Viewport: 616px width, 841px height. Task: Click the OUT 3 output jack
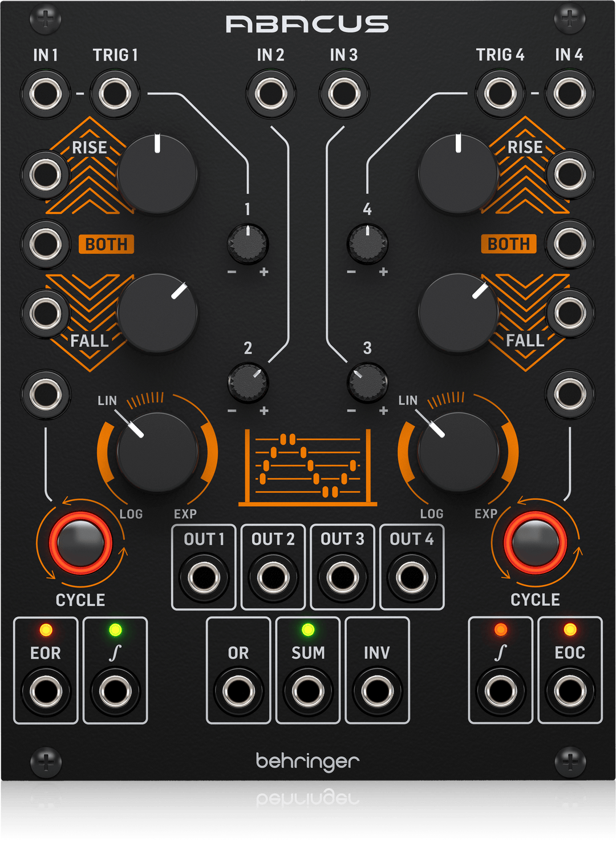click(x=342, y=577)
